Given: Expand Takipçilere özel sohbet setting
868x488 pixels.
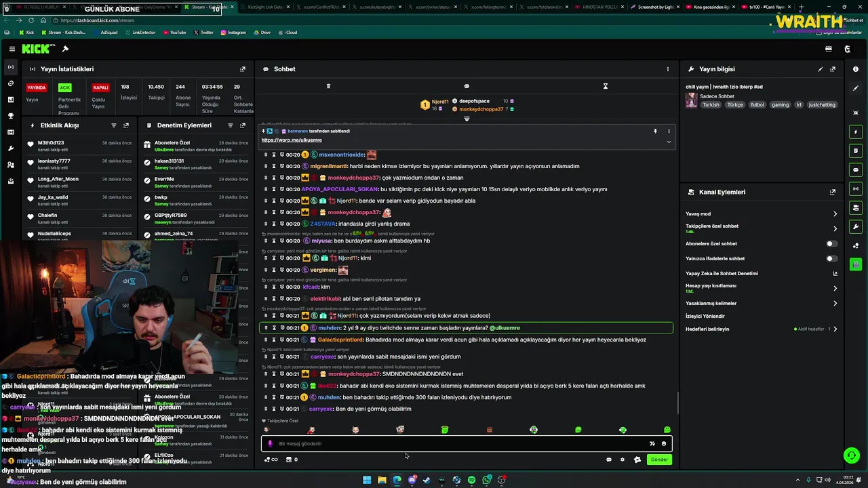Looking at the screenshot, I should coord(762,228).
